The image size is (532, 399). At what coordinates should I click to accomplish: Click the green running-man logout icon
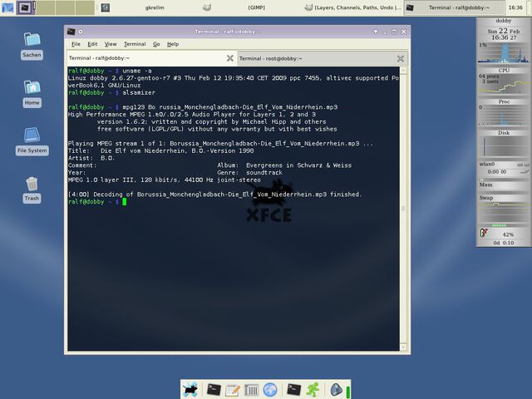(313, 390)
